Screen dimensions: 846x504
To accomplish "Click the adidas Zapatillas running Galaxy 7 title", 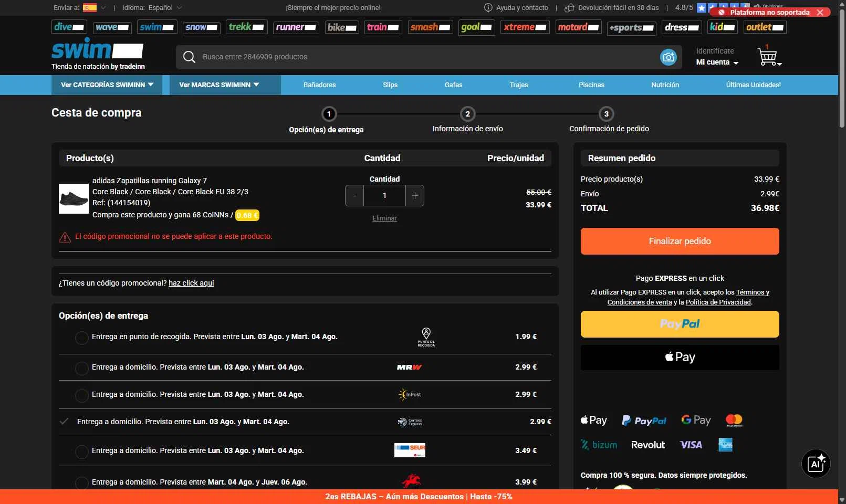I will pos(150,181).
